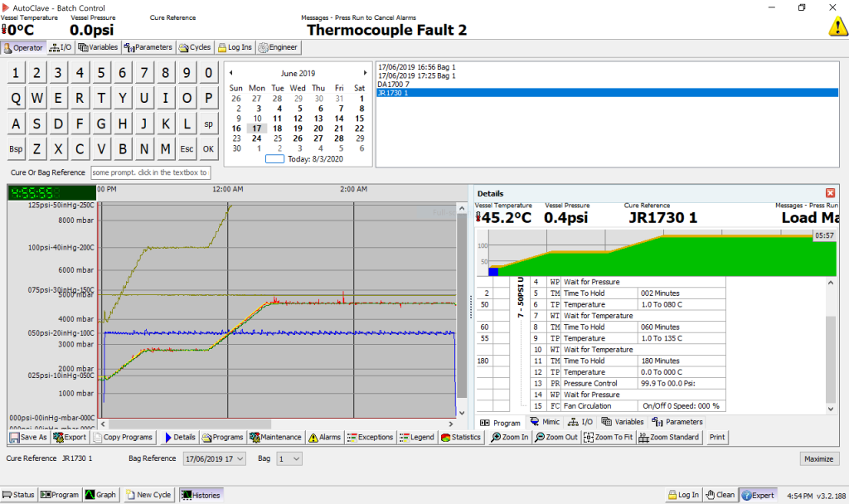Open the Alarms list
The image size is (849, 504).
pyautogui.click(x=324, y=437)
